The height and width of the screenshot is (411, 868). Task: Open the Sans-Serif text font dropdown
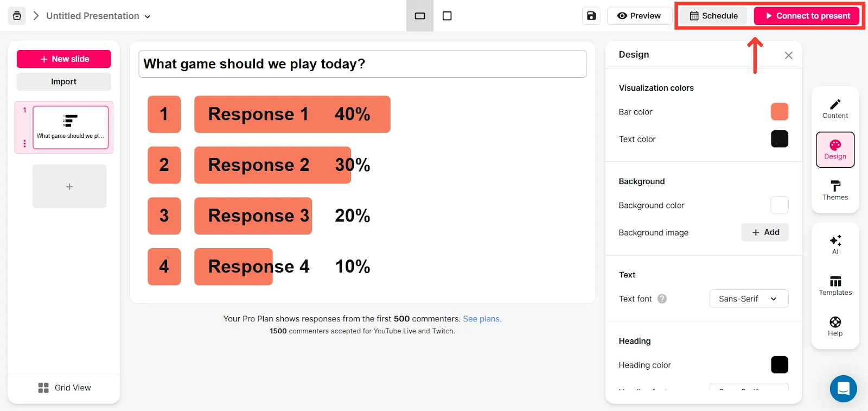749,299
